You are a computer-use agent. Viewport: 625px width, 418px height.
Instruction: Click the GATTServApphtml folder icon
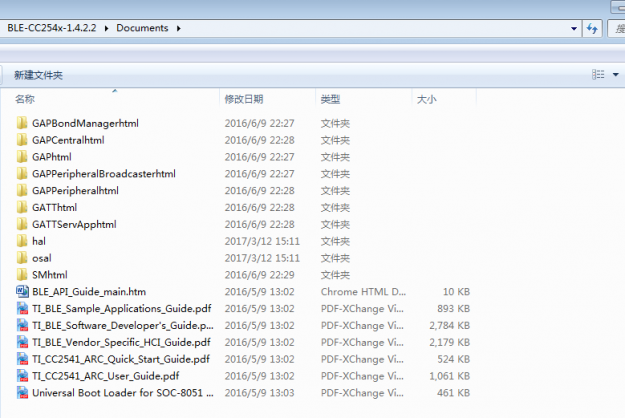[22, 224]
